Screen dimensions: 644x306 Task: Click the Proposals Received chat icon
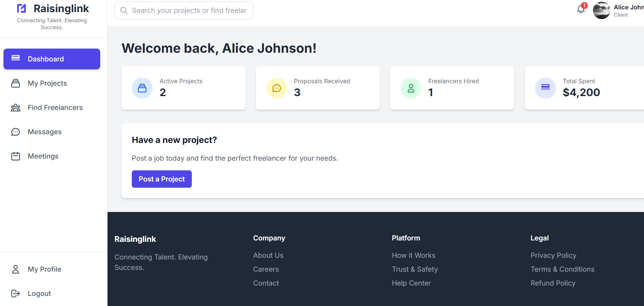277,88
